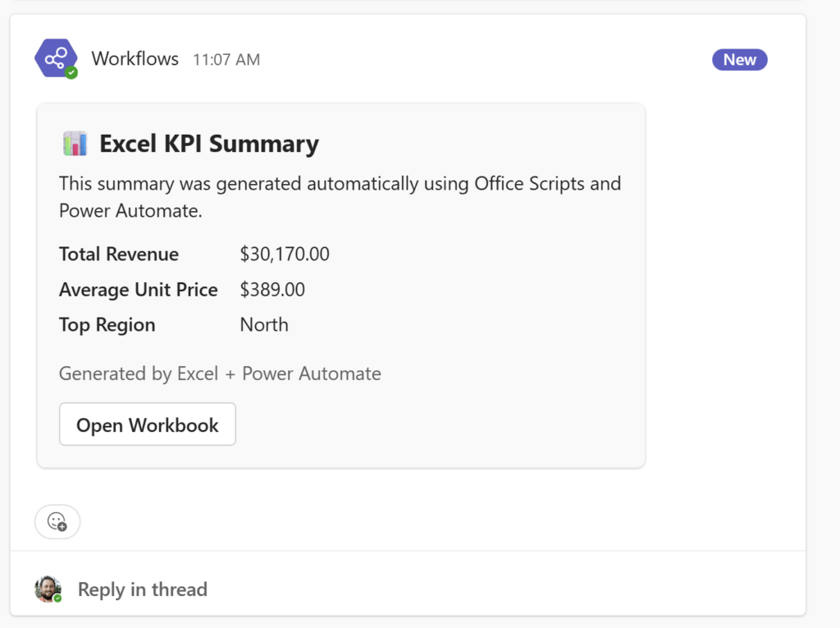The width and height of the screenshot is (840, 628).
Task: Click the 11:07 AM timestamp
Action: tap(226, 59)
